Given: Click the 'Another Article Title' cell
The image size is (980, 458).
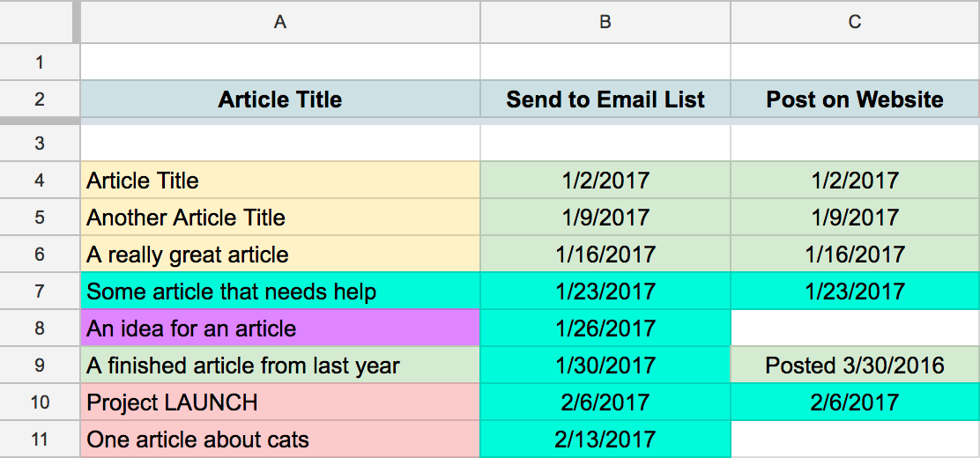Looking at the screenshot, I should 280,218.
